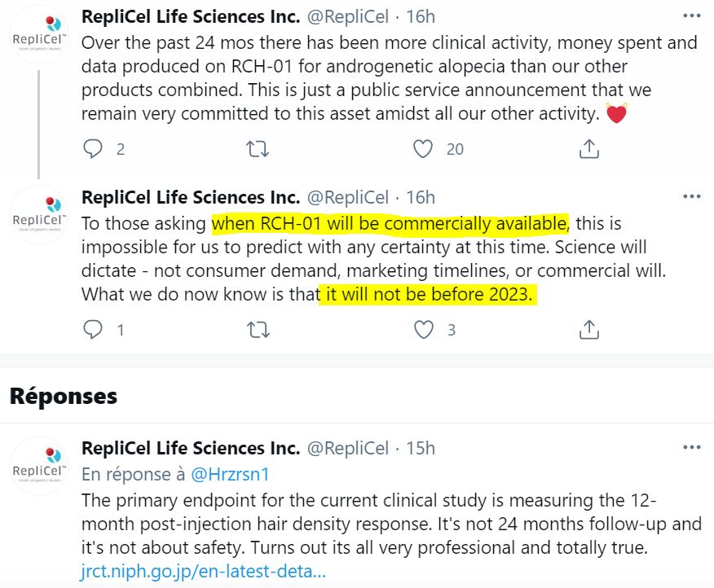Open more options on the first tweet

(691, 16)
